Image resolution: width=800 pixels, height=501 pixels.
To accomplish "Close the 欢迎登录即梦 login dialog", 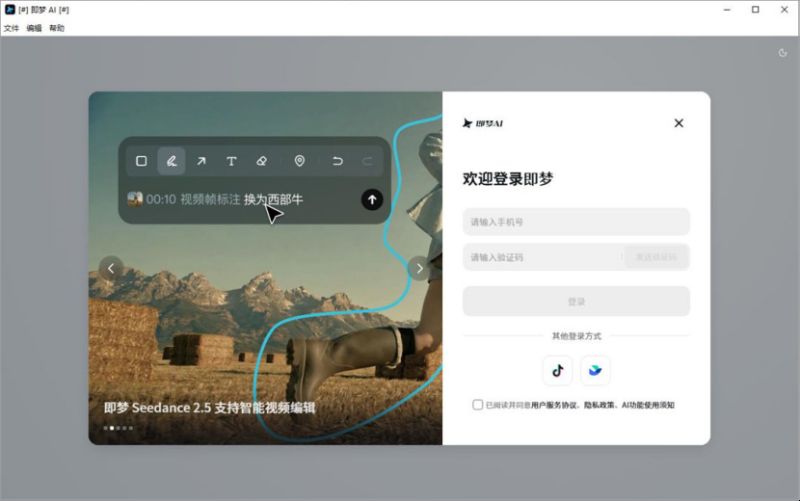I will pos(679,123).
